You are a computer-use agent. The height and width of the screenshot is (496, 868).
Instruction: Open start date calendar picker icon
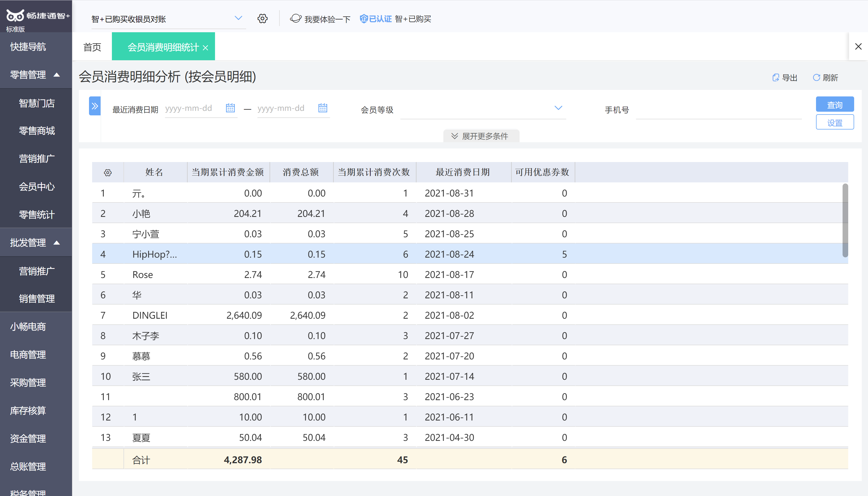[x=230, y=108]
